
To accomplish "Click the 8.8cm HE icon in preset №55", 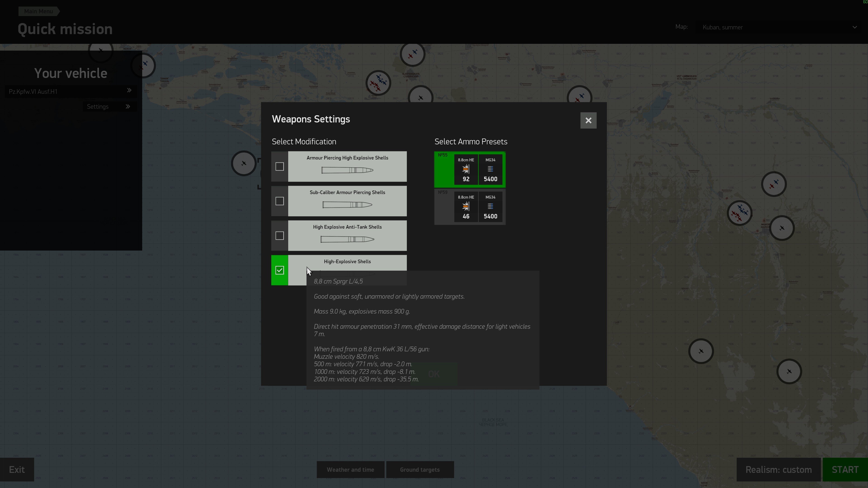I will [x=466, y=169].
